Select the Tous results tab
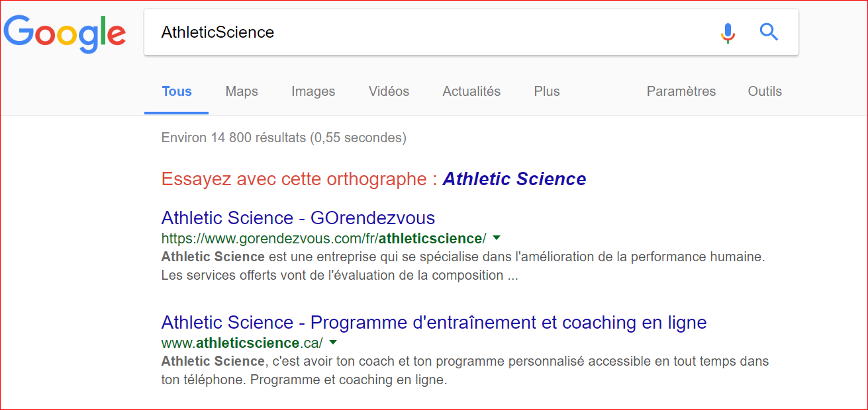868x410 pixels. coord(177,91)
